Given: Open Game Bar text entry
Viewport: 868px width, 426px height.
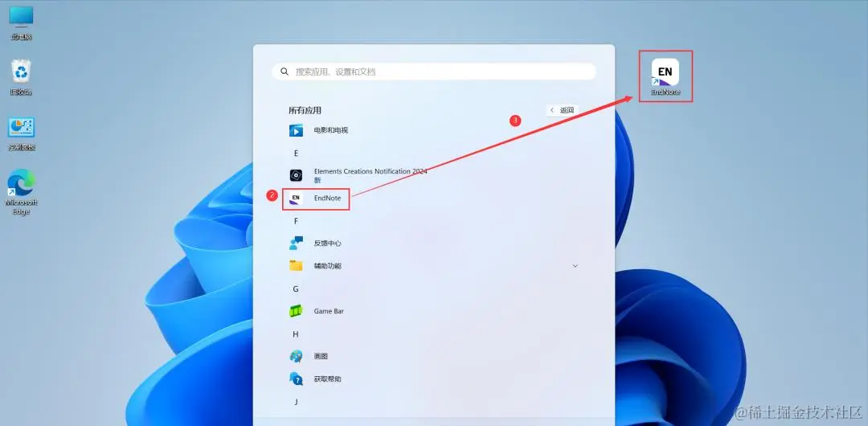Looking at the screenshot, I should coord(329,311).
